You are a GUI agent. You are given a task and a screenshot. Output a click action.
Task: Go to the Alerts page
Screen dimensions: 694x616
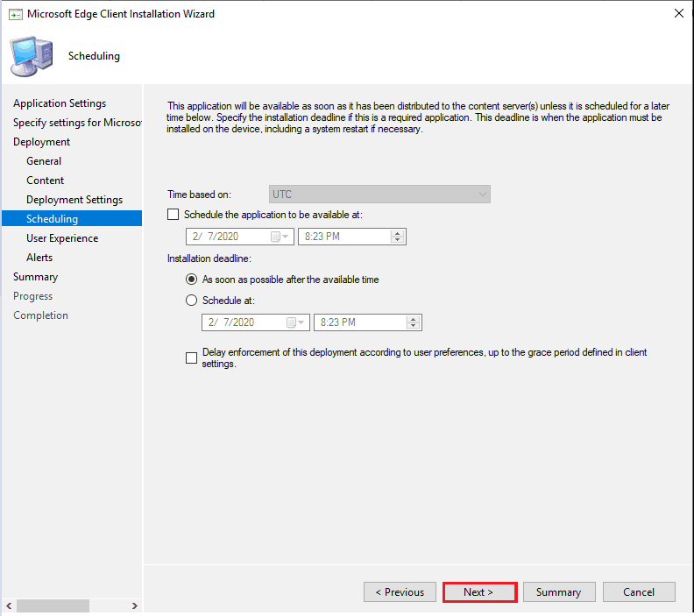(x=39, y=258)
